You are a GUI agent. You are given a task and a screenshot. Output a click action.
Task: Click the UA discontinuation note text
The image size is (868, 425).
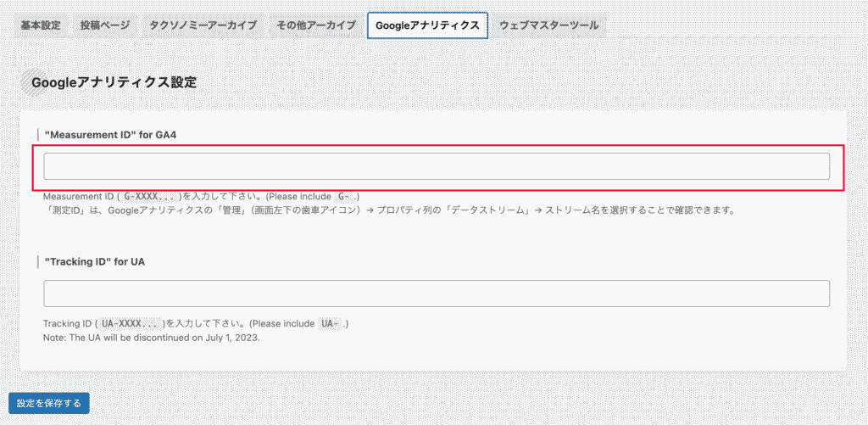pos(151,337)
